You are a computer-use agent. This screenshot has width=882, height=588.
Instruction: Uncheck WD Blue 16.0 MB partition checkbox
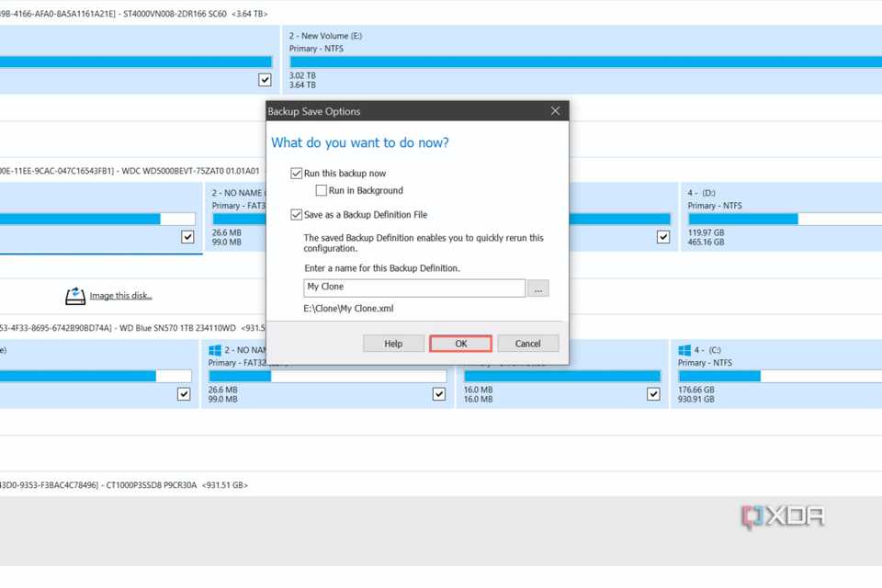(x=653, y=394)
